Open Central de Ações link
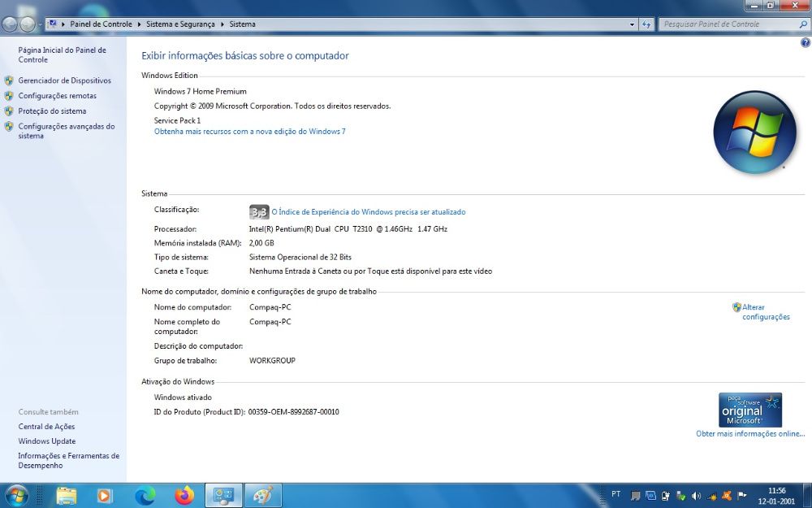 tap(46, 426)
